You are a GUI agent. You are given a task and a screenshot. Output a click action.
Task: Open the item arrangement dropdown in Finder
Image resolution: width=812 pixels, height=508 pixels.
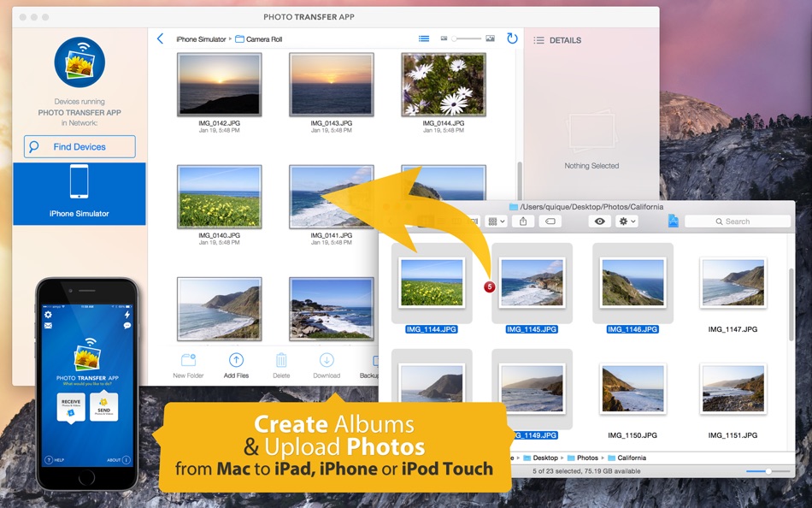tap(495, 221)
